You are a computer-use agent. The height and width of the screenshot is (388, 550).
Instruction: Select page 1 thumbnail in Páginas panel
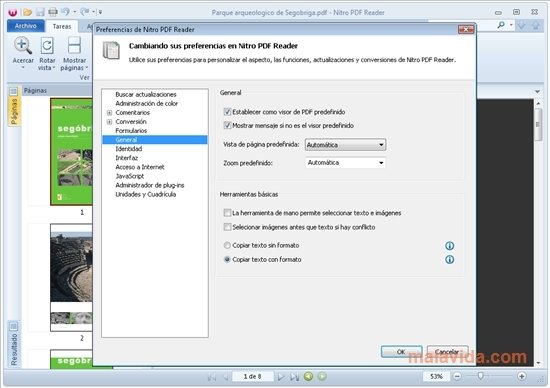click(x=71, y=152)
